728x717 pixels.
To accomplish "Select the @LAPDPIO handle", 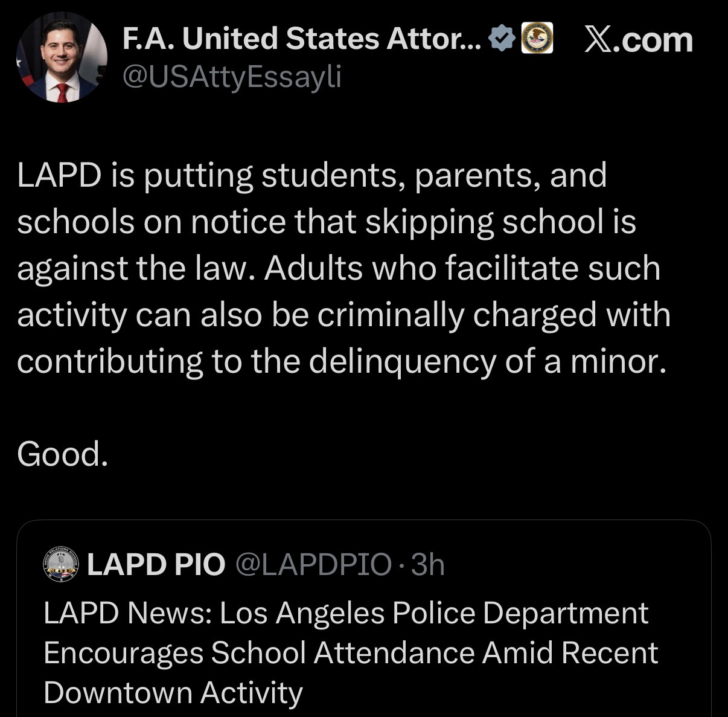I will tap(313, 565).
